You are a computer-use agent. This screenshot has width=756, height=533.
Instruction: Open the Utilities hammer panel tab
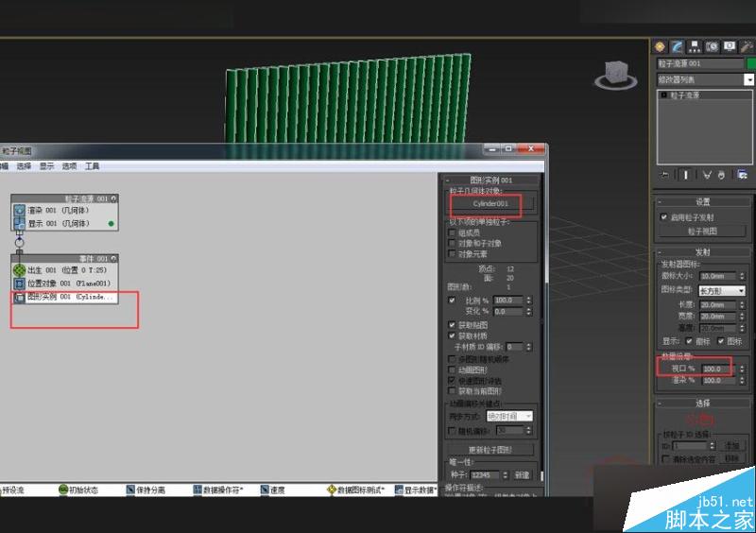pyautogui.click(x=747, y=47)
